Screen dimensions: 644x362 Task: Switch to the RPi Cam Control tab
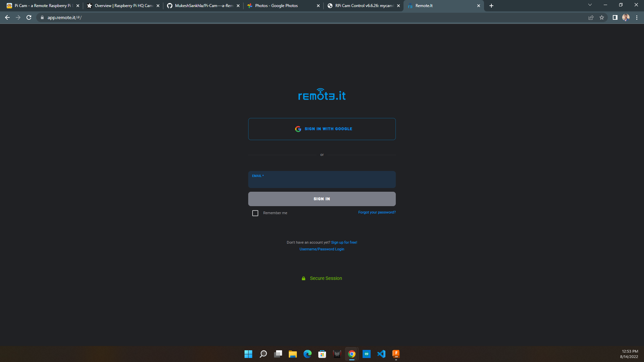364,6
